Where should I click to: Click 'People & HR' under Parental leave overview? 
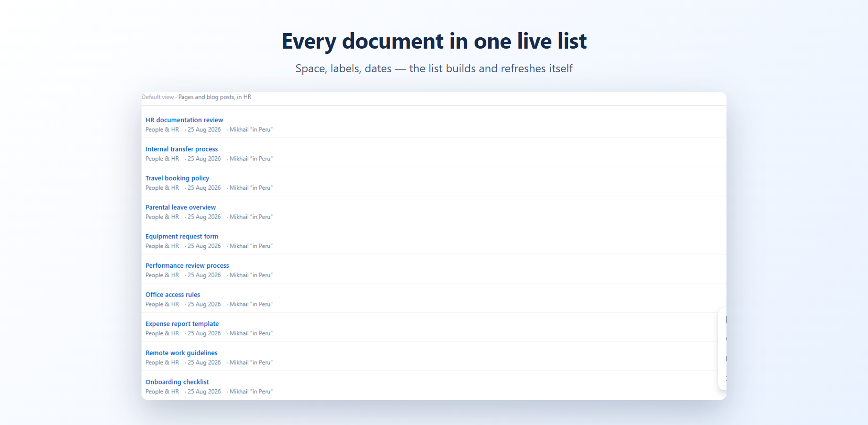(162, 217)
